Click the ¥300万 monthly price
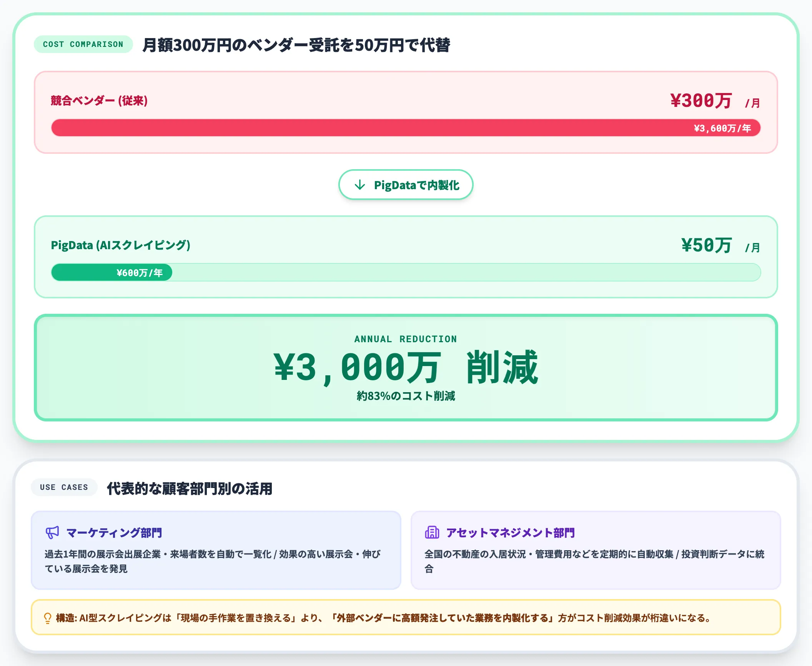This screenshot has width=812, height=666. pos(701,101)
